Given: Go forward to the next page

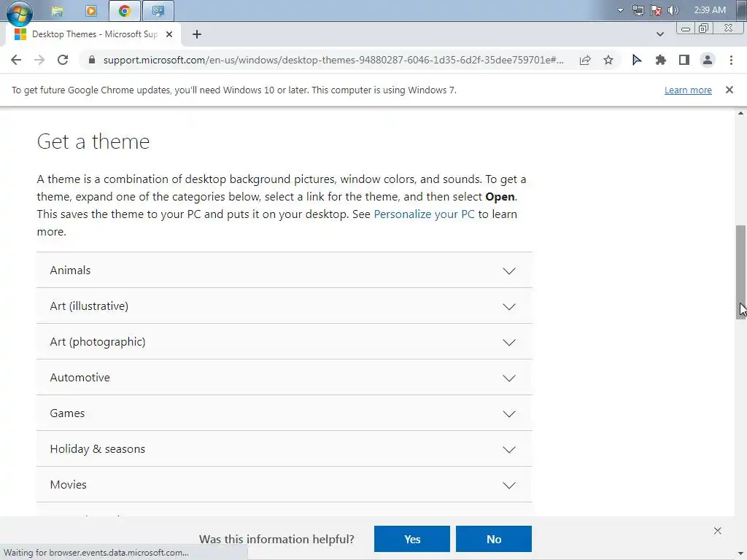Looking at the screenshot, I should (x=39, y=60).
